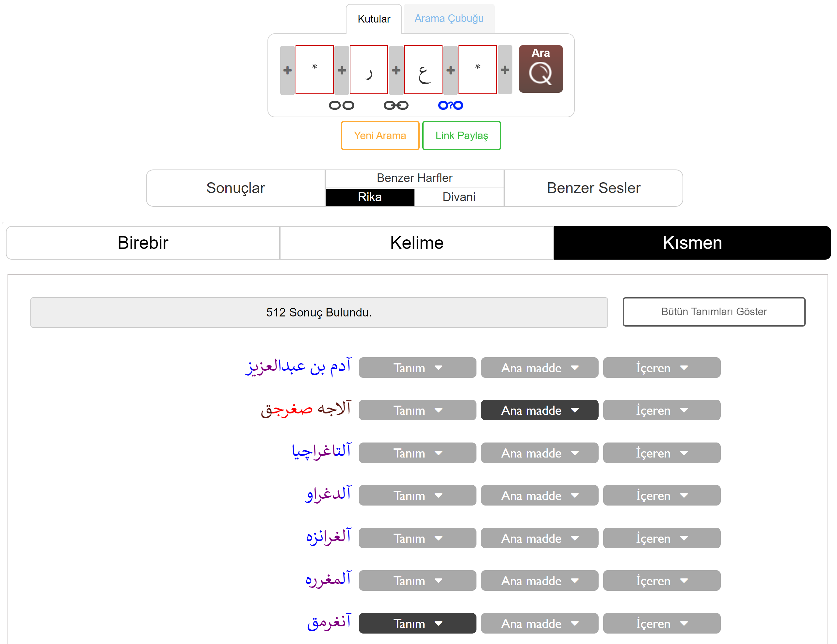Expand Ana madde for آلاجه صغرجق
Image resolution: width=837 pixels, height=644 pixels.
point(539,411)
